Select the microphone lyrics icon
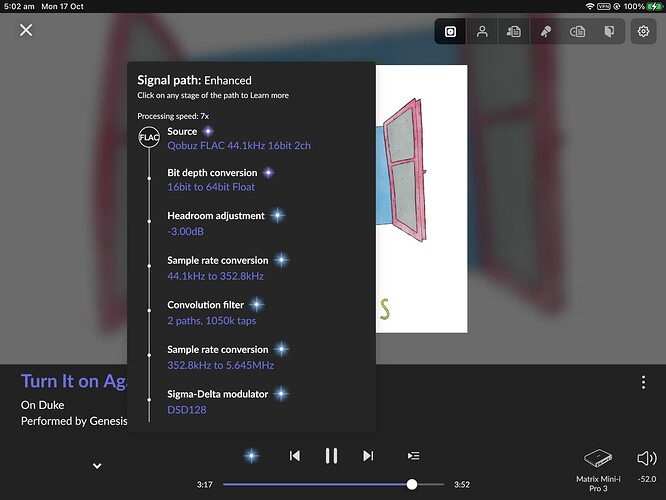The height and width of the screenshot is (500, 666). (546, 31)
